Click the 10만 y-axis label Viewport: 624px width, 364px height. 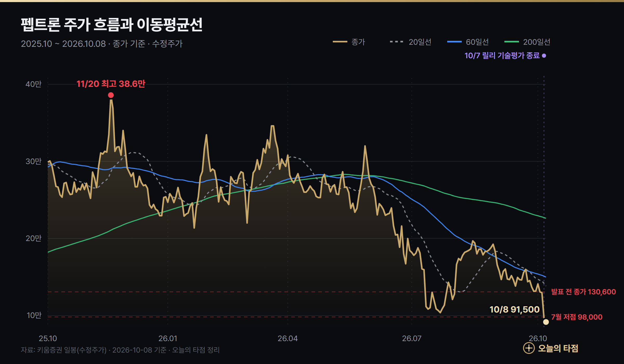point(34,315)
